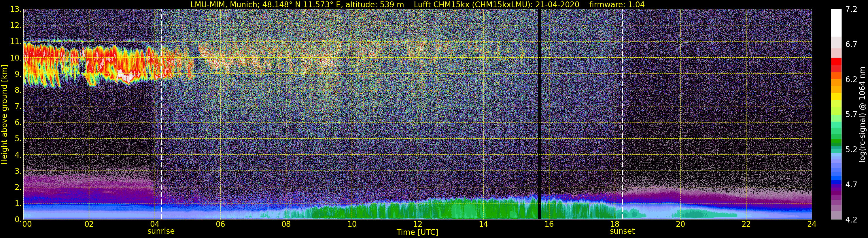Click the 16 tick label on the time axis
Image resolution: width=868 pixels, height=238 pixels.
tap(549, 224)
